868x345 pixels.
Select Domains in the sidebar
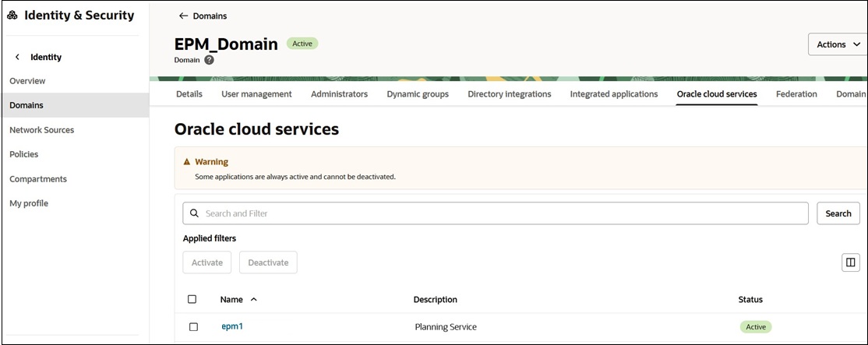[x=76, y=105]
